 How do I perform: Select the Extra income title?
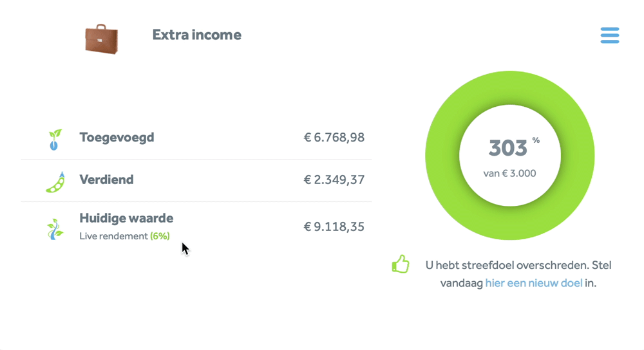point(196,35)
